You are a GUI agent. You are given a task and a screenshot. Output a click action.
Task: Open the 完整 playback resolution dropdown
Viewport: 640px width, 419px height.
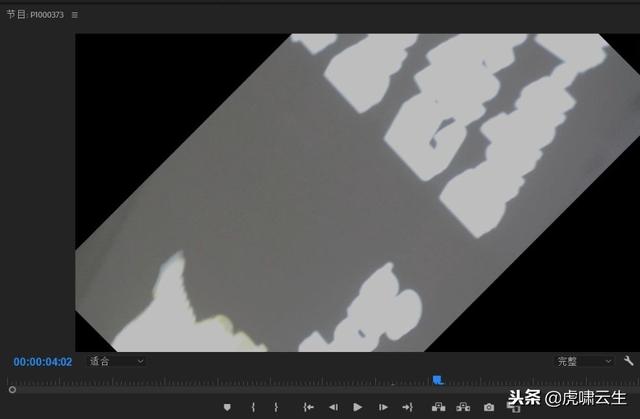(x=584, y=361)
